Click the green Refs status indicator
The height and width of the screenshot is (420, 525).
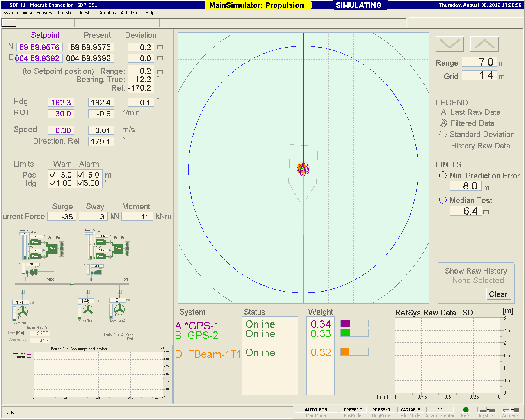tap(466, 410)
